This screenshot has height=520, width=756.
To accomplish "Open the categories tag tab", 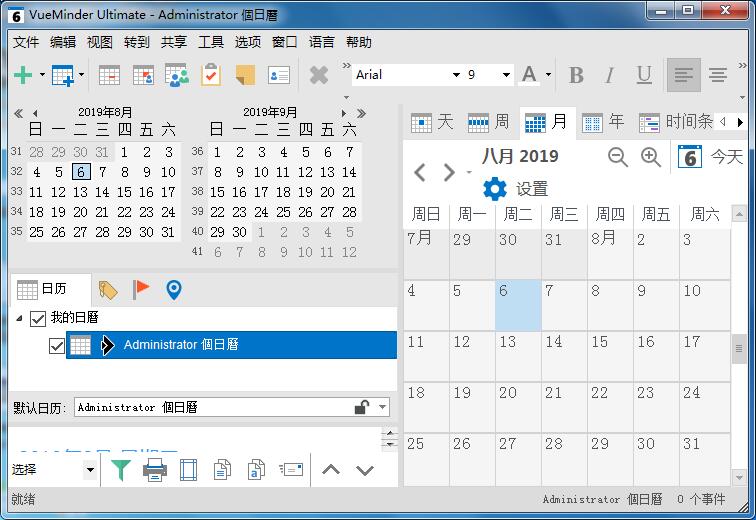I will pos(108,290).
